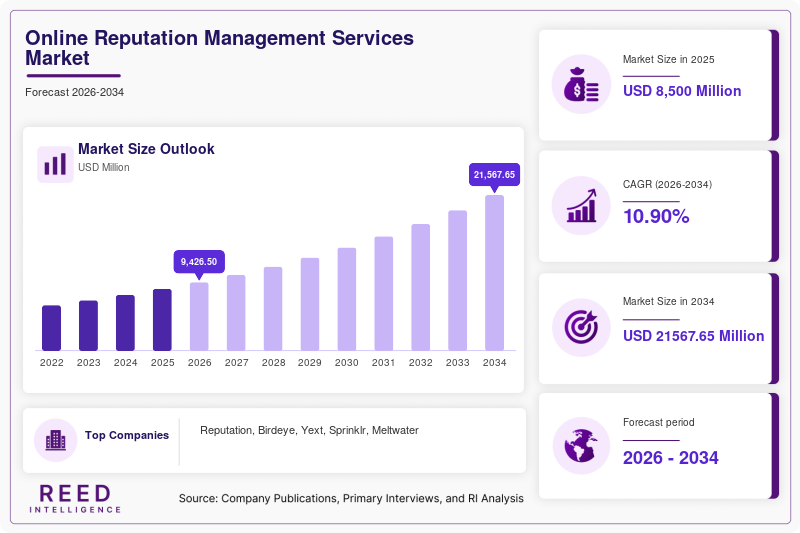Select the 2022 bar in the chart
Screen dimensions: 800x533
pos(52,328)
